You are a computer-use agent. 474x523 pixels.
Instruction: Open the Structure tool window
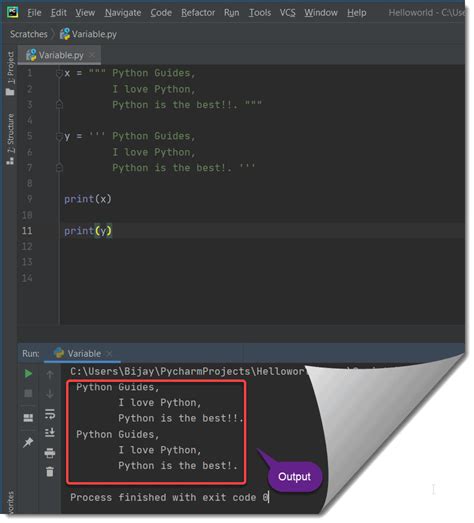pyautogui.click(x=11, y=139)
